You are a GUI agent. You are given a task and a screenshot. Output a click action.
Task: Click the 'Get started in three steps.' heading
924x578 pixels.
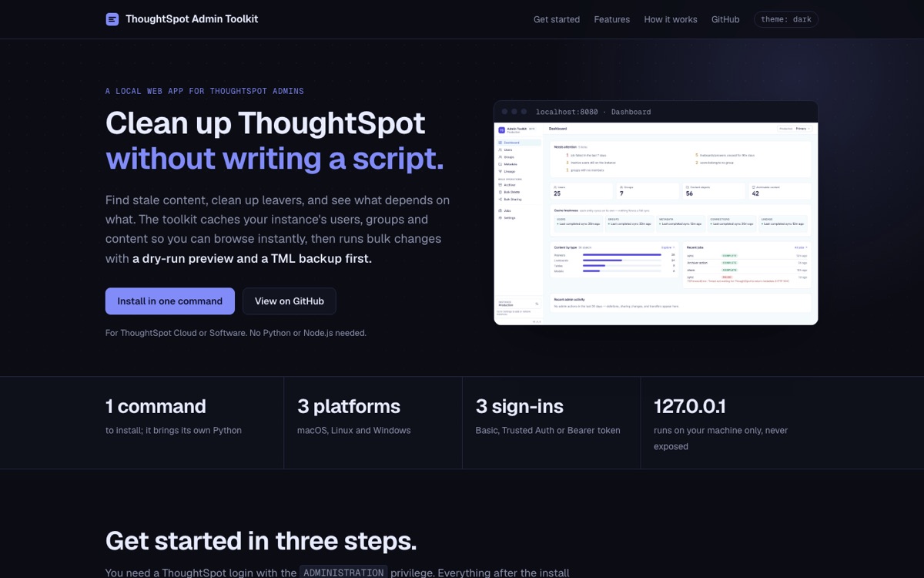261,541
